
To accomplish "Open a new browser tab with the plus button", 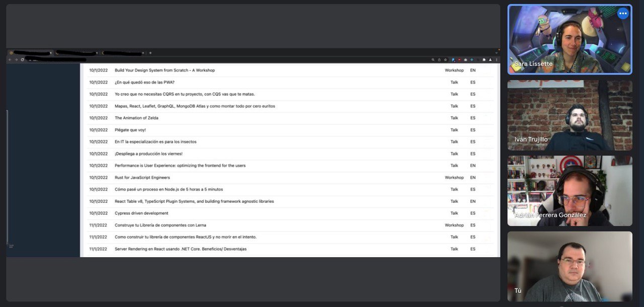I will (x=150, y=53).
